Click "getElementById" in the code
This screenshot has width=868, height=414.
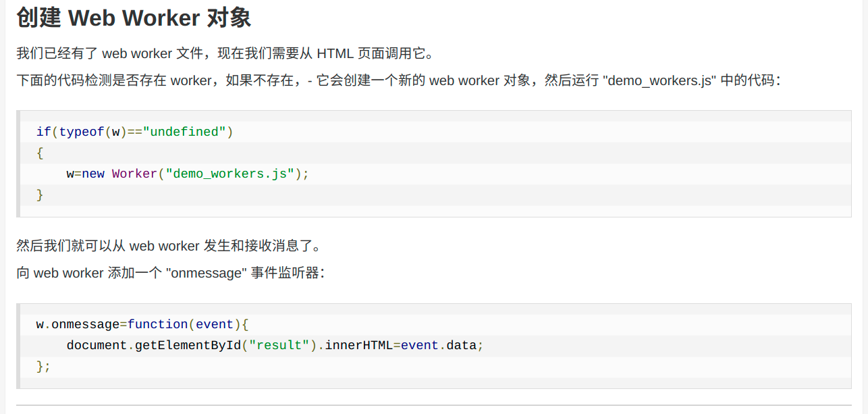click(188, 345)
